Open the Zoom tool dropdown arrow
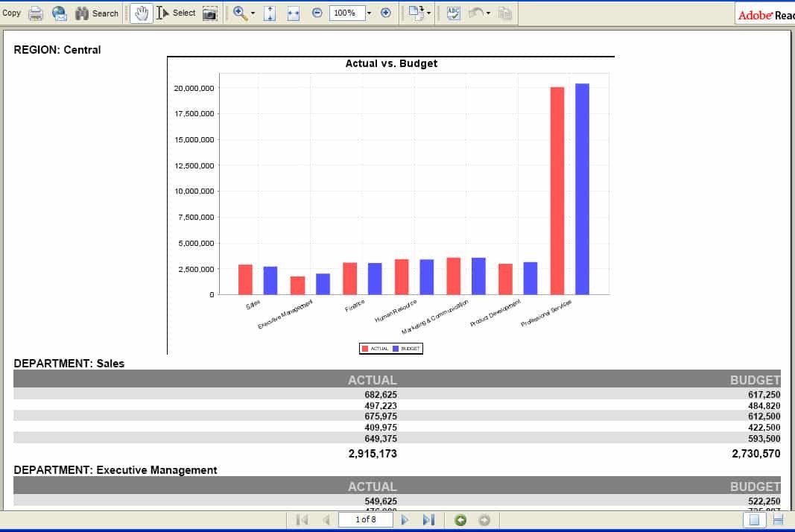 (x=252, y=13)
